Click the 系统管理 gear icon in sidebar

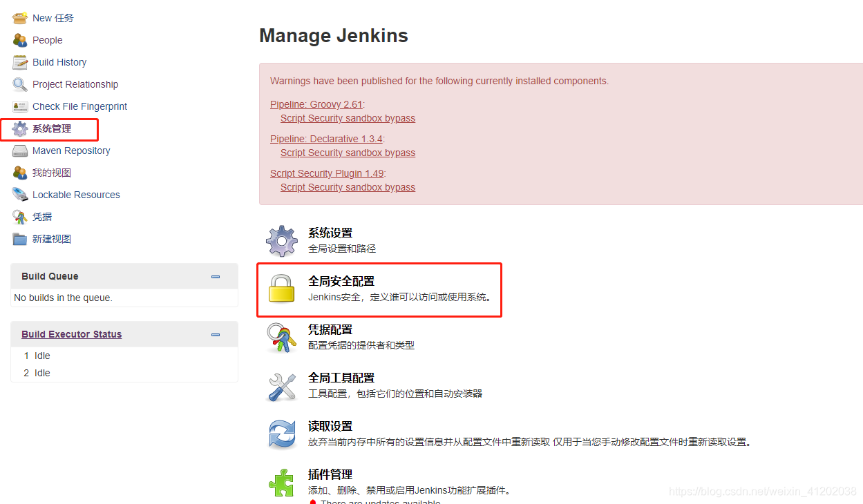19,128
